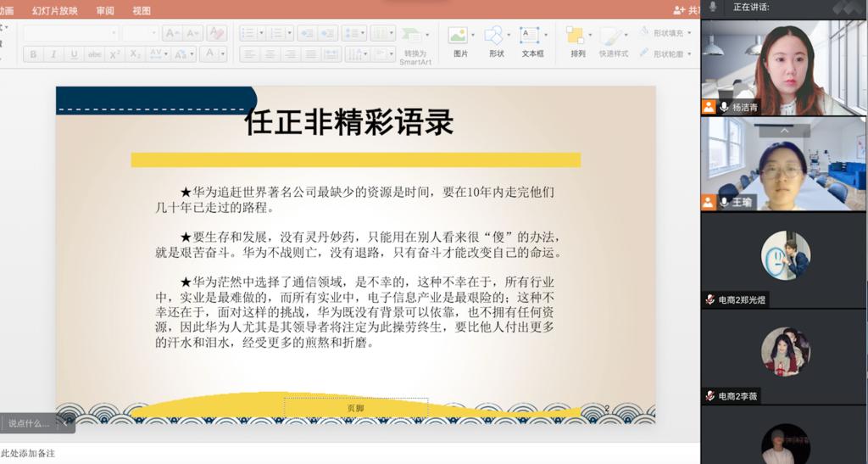Click paragraph starting 华为追赶世界著名公司

pos(355,200)
